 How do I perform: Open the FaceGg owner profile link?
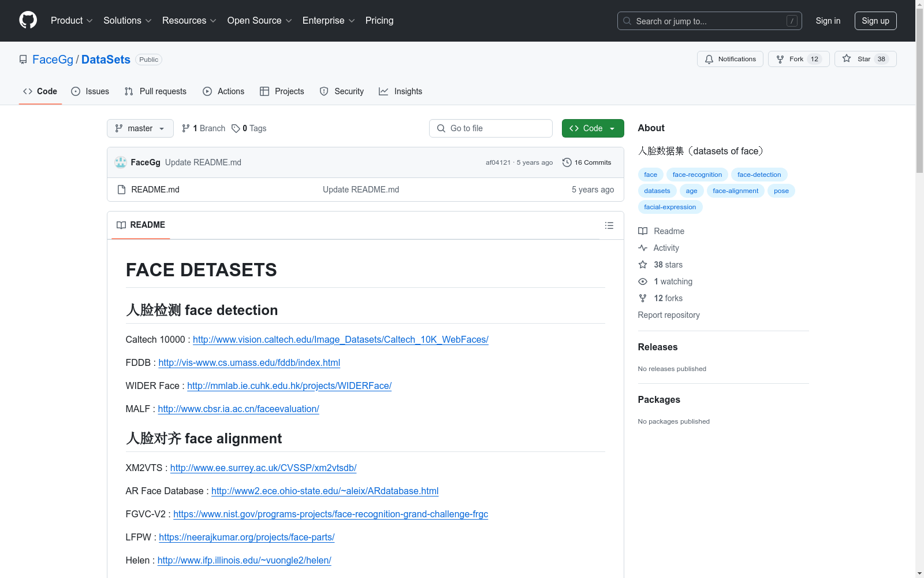tap(53, 60)
